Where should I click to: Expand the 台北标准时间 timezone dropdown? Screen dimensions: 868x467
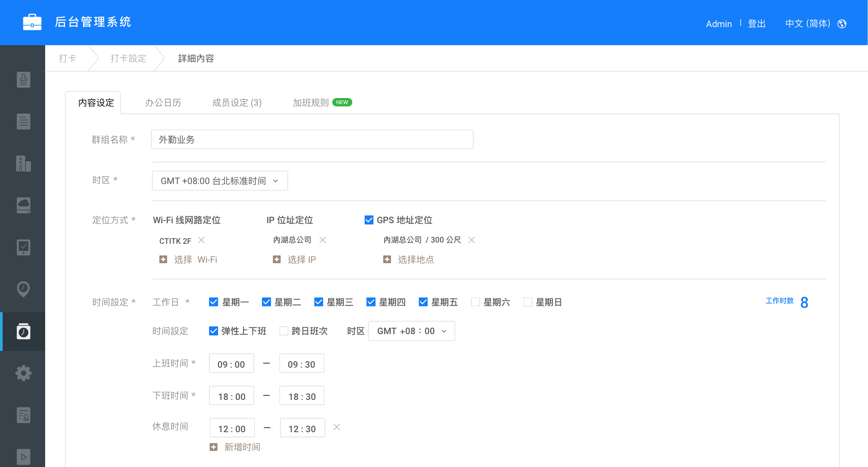220,181
